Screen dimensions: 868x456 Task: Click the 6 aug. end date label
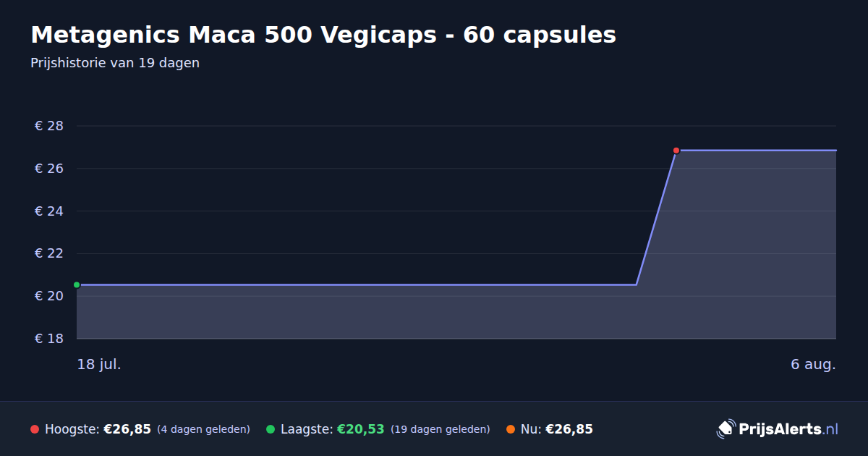pyautogui.click(x=813, y=364)
